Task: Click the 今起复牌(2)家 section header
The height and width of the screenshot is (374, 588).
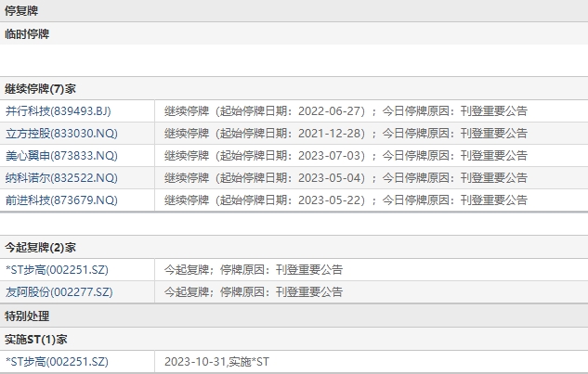Action: (x=40, y=247)
